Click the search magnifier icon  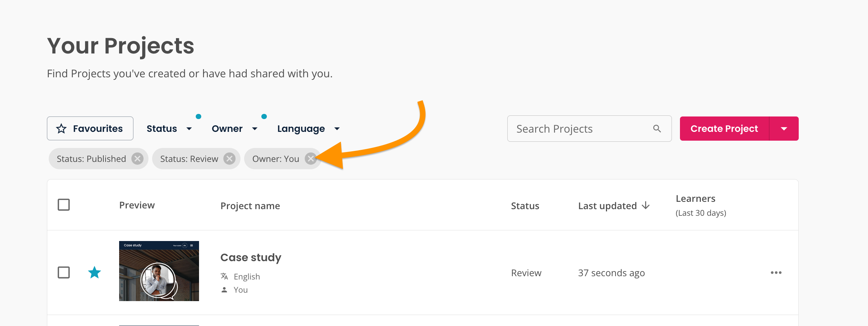click(657, 129)
